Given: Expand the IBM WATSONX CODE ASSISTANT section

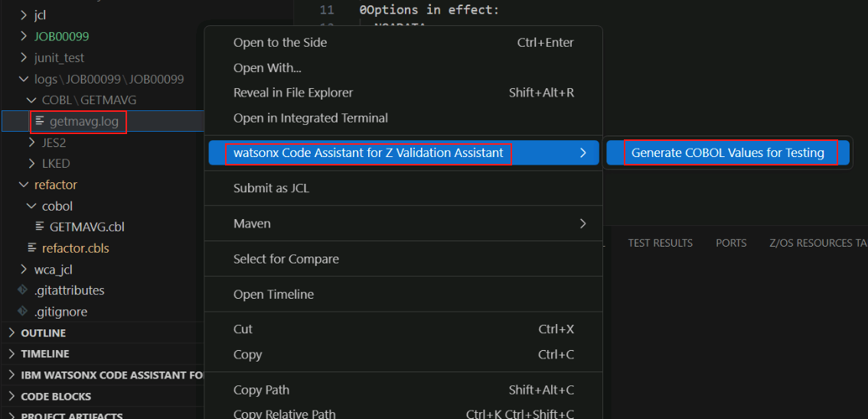Looking at the screenshot, I should [x=12, y=375].
